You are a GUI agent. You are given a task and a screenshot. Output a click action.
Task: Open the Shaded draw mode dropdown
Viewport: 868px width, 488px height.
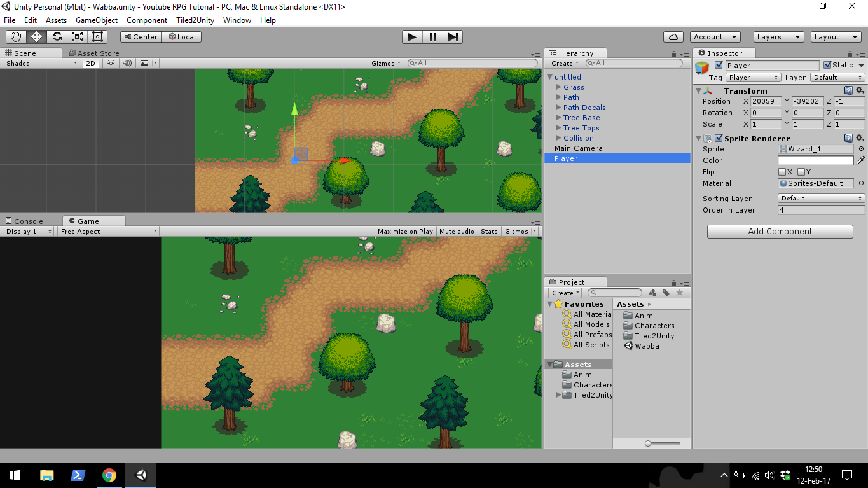pos(41,63)
